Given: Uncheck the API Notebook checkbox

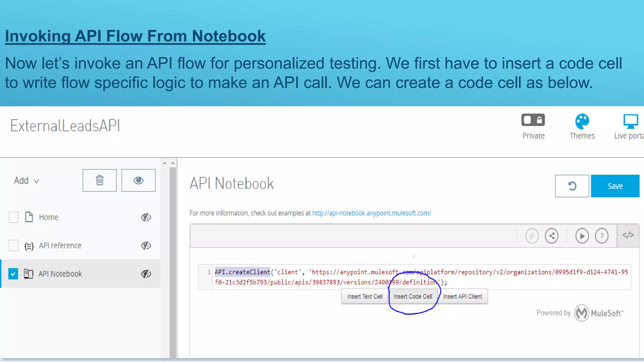Looking at the screenshot, I should click(13, 274).
